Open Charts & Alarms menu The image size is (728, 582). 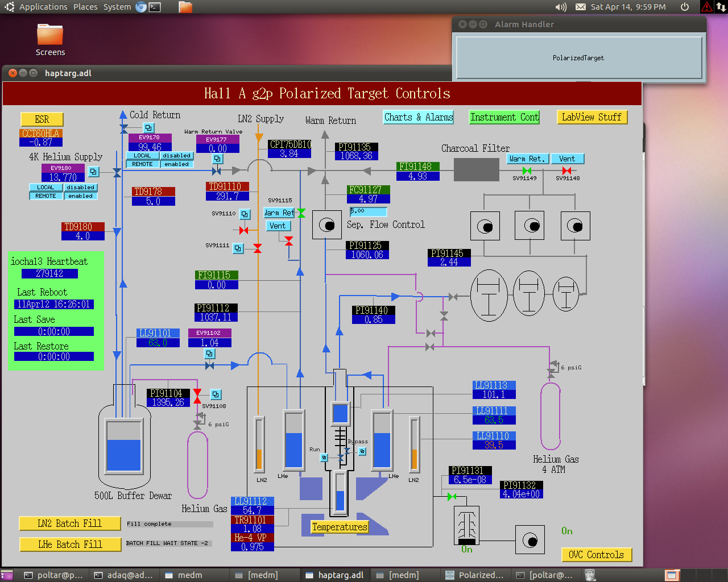tap(419, 117)
